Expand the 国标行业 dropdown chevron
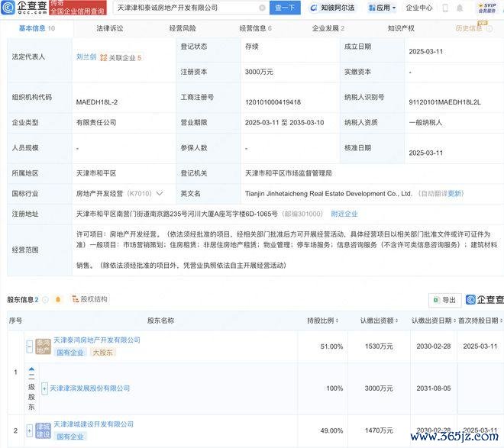504x448 pixels. click(x=160, y=193)
